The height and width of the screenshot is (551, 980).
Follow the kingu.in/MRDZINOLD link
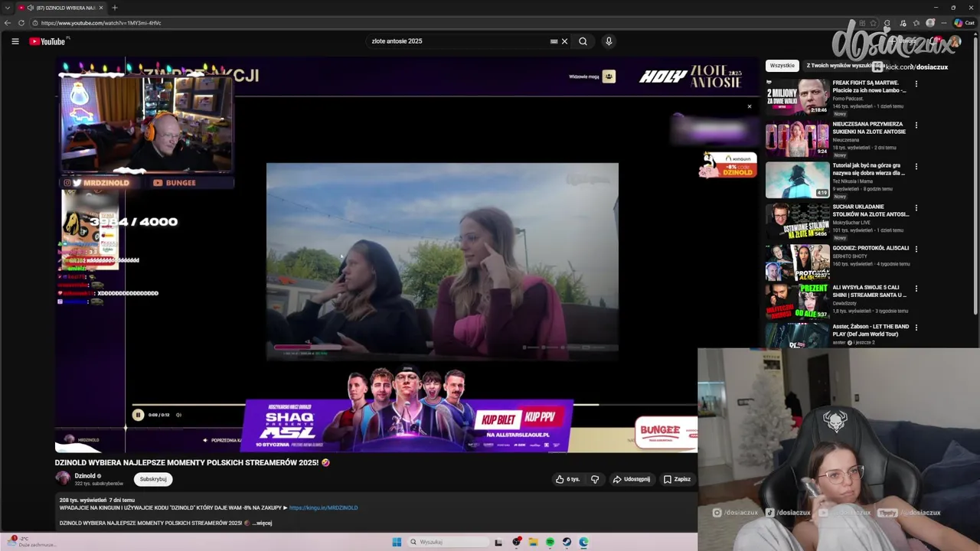(x=323, y=507)
